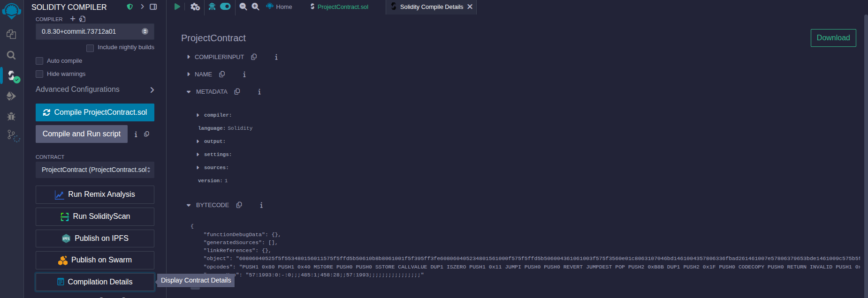Expand Advanced Configurations section
868x298 pixels.
tap(95, 89)
